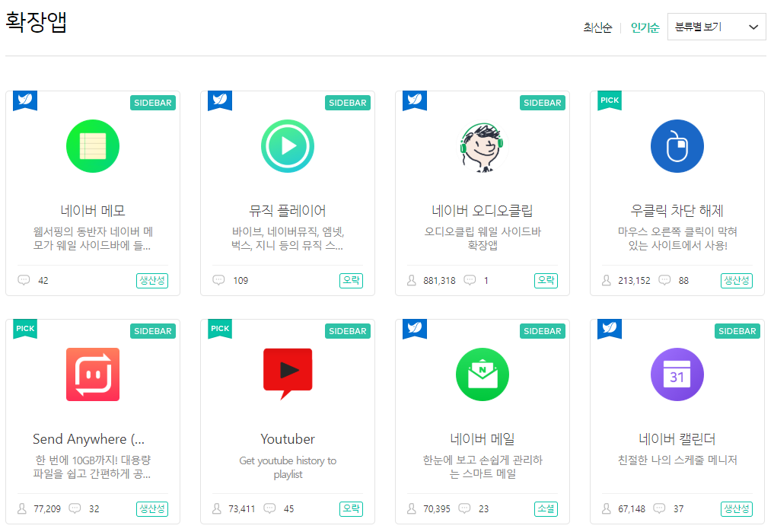Viewport: 774px width, 532px height.
Task: Click the 오락 tag on Youtuber card
Action: (352, 509)
